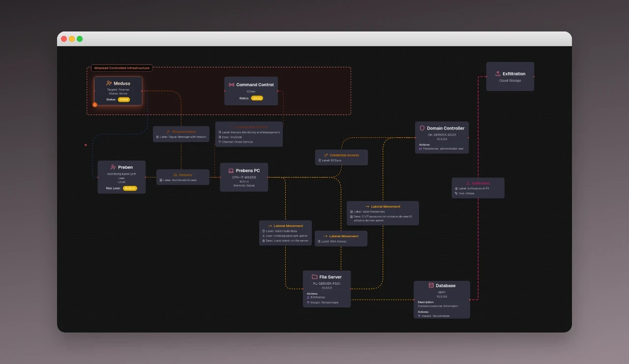Select the Exfiltration Cloud Storage node title
The height and width of the screenshot is (364, 629).
pyautogui.click(x=514, y=74)
